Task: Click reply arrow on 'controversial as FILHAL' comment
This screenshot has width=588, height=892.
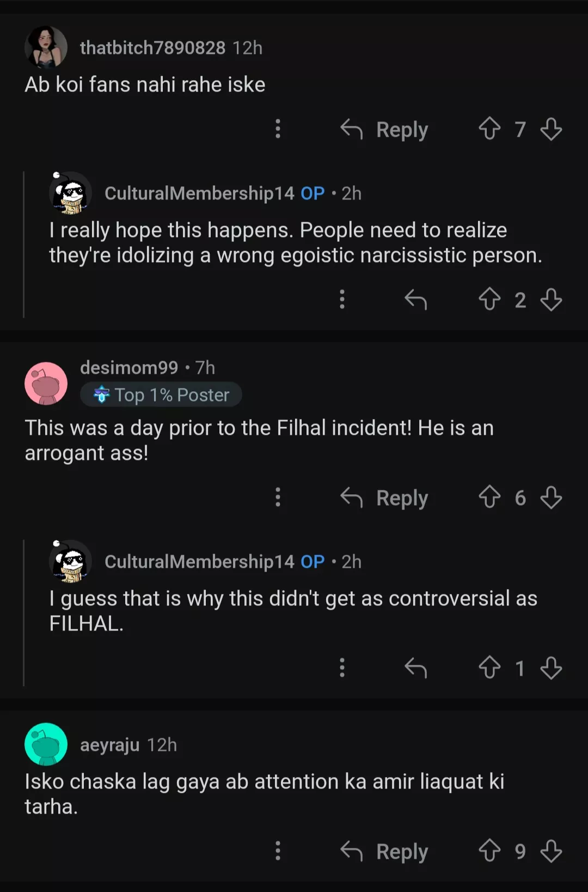Action: tap(415, 668)
